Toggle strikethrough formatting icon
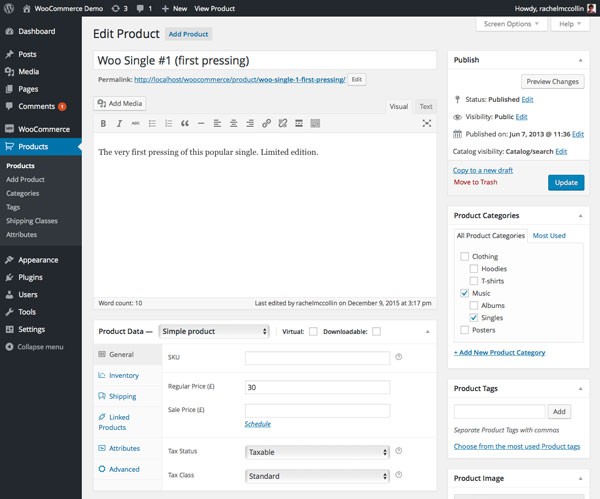600x499 pixels. point(135,123)
